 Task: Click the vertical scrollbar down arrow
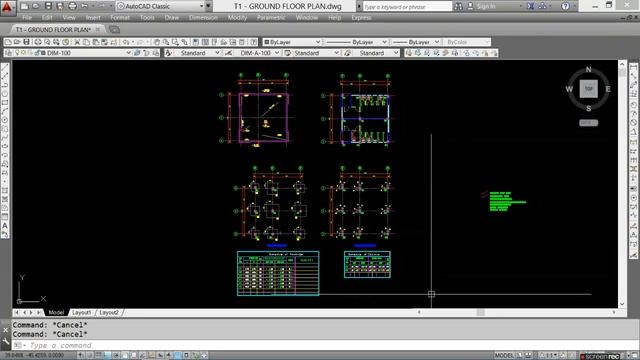(622, 304)
